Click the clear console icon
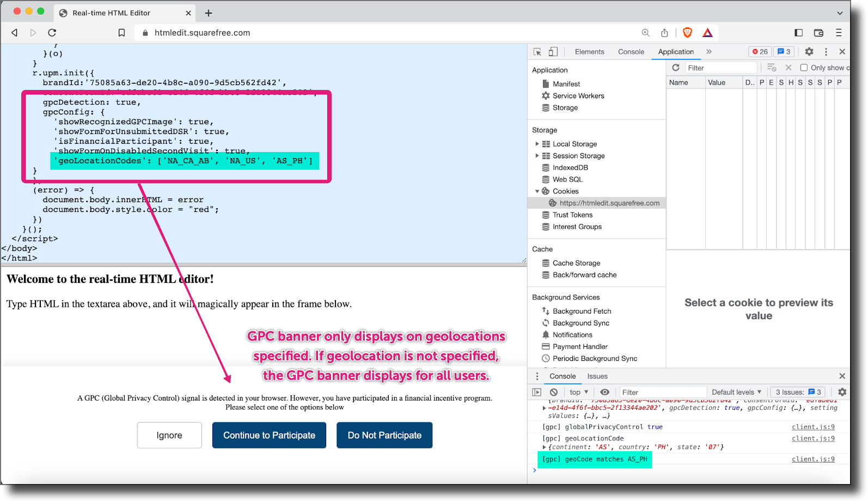The width and height of the screenshot is (868, 502). click(554, 392)
